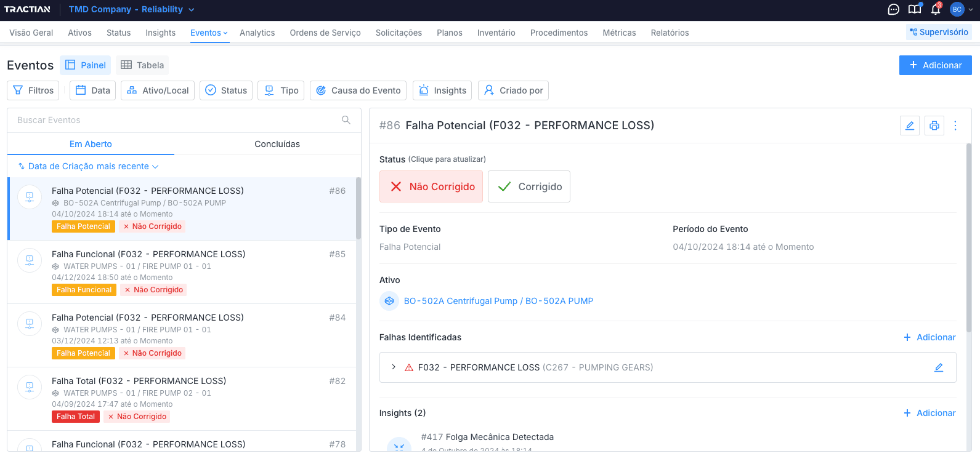Open the documentation book icon
Image resolution: width=980 pixels, height=456 pixels.
[915, 9]
